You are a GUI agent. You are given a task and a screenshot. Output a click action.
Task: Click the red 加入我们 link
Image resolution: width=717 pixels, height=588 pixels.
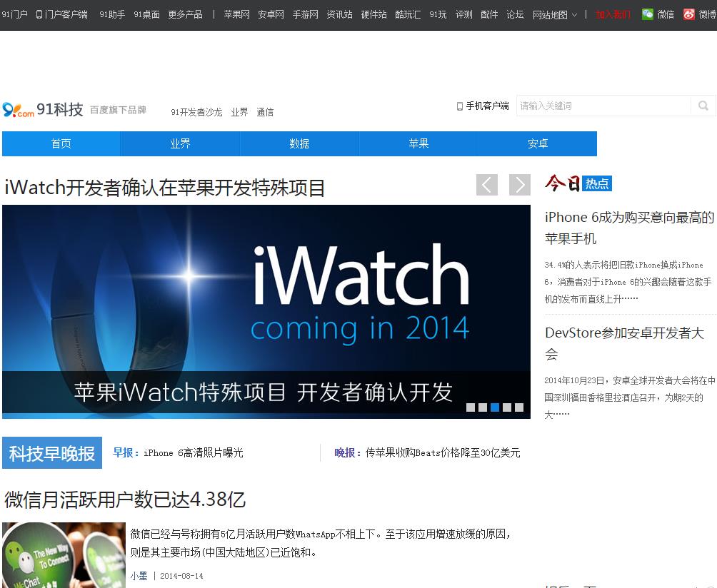pyautogui.click(x=613, y=14)
